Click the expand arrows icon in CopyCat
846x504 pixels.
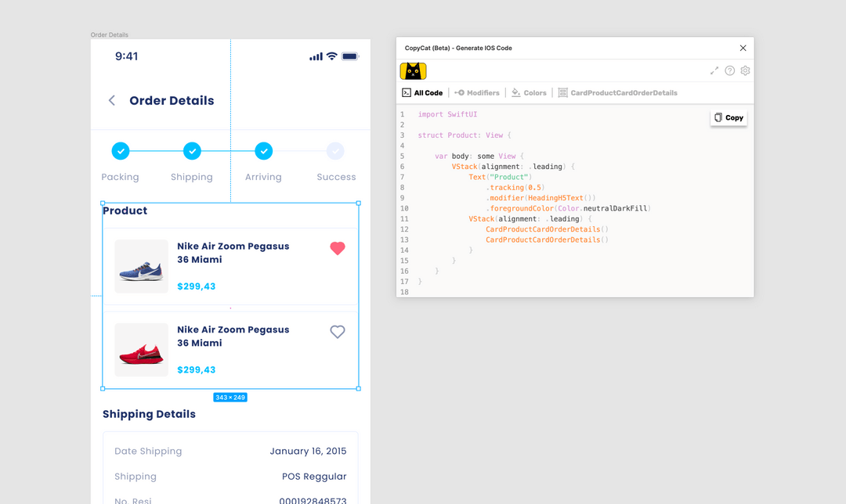click(714, 70)
